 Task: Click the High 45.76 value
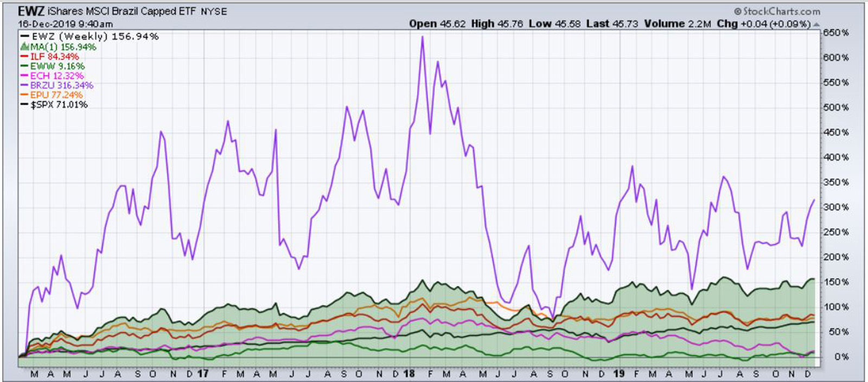497,24
